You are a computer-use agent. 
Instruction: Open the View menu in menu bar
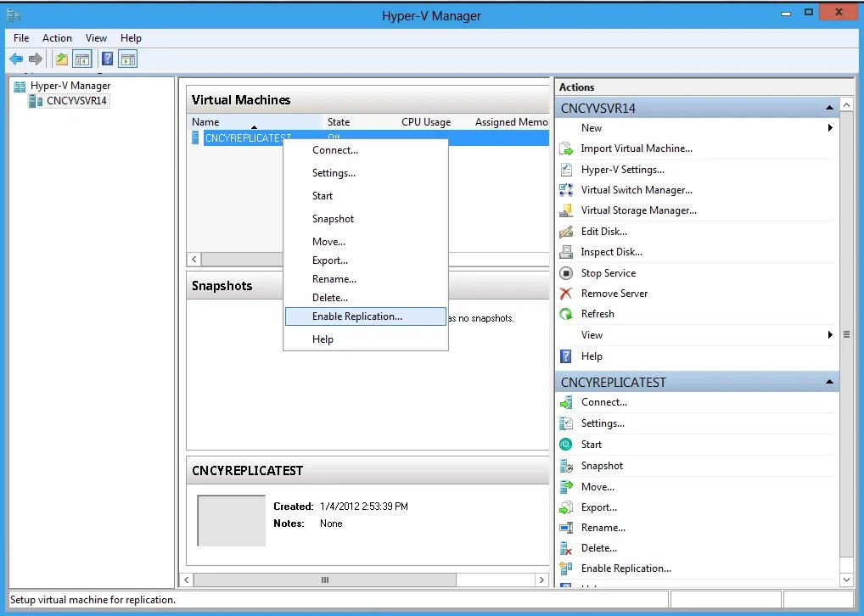[96, 38]
